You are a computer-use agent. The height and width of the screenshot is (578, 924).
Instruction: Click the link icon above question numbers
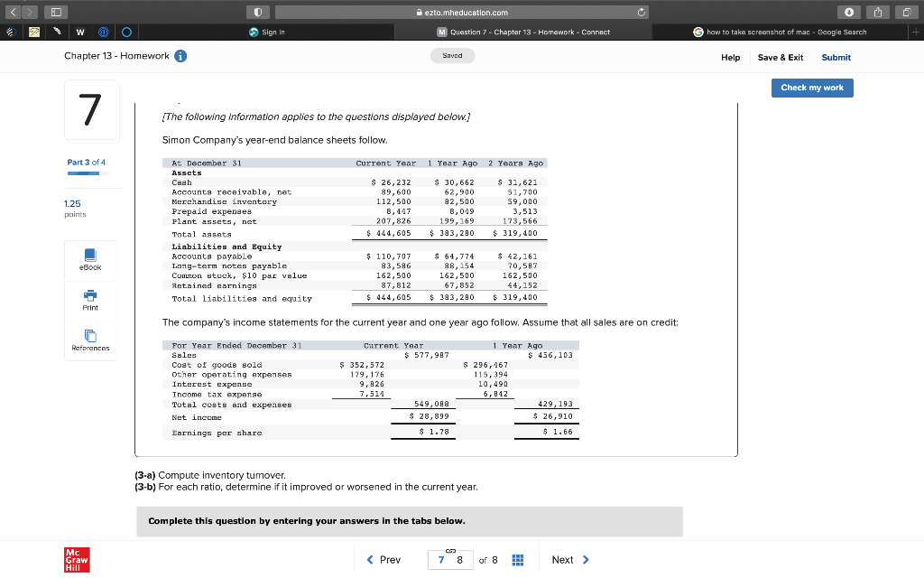[x=451, y=550]
